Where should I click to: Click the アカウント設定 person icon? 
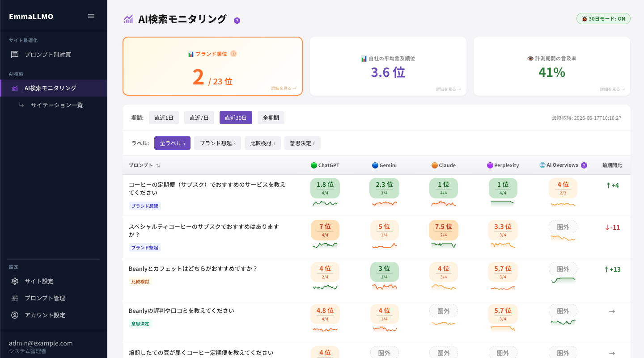pos(15,315)
